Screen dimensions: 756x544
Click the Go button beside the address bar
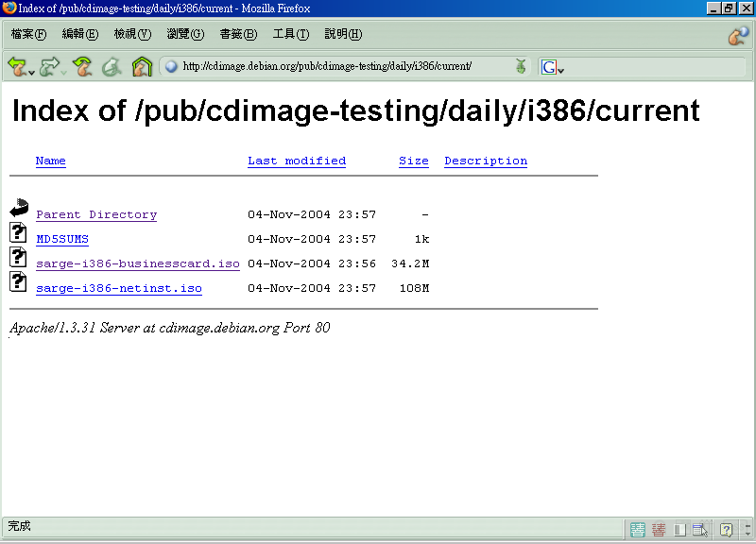(521, 66)
